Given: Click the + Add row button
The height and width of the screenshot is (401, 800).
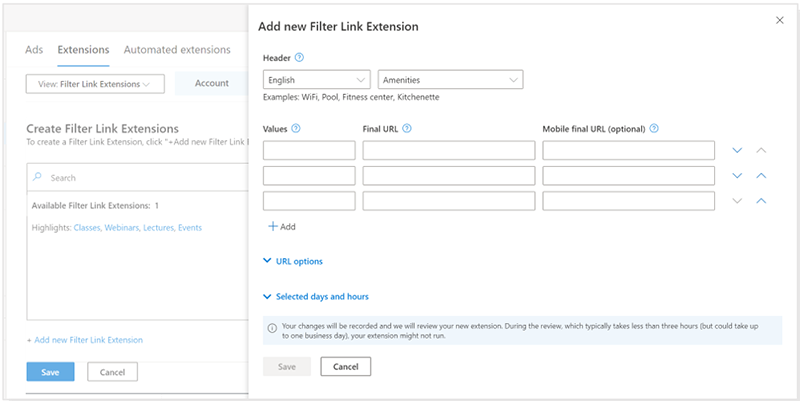Looking at the screenshot, I should point(282,227).
